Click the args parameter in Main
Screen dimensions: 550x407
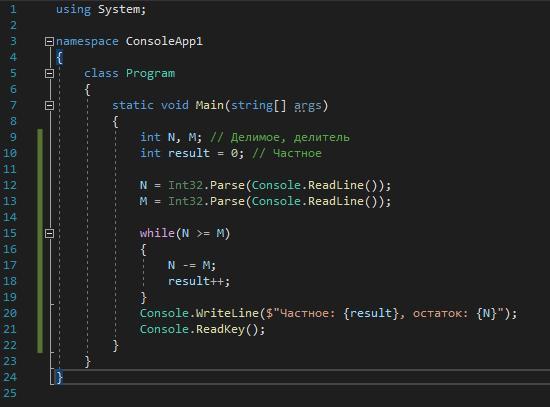[x=308, y=106]
